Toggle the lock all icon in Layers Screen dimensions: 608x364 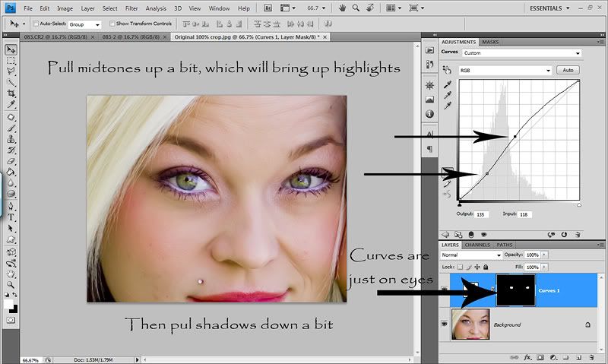[486, 267]
